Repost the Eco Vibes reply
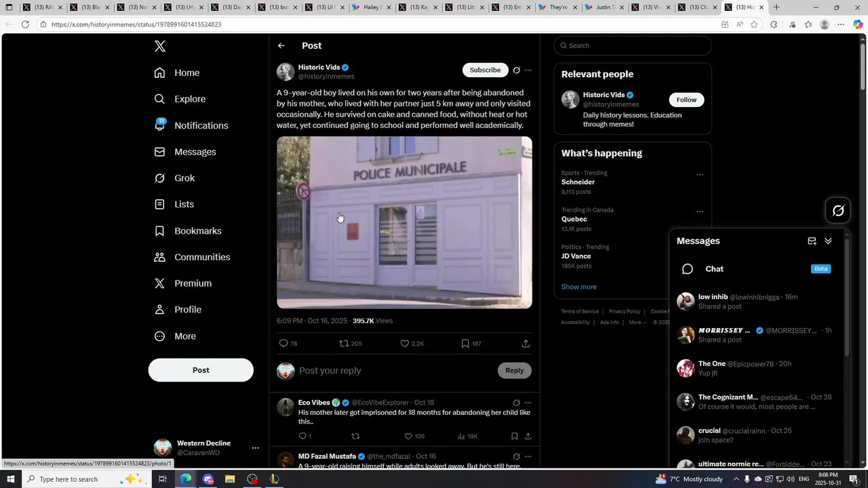 pos(355,436)
